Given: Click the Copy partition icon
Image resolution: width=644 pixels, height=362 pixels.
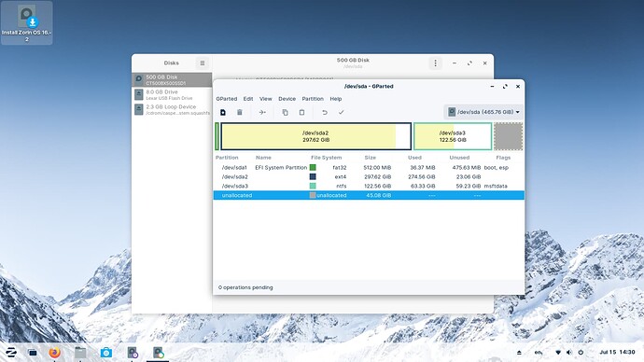Looking at the screenshot, I should pos(285,112).
